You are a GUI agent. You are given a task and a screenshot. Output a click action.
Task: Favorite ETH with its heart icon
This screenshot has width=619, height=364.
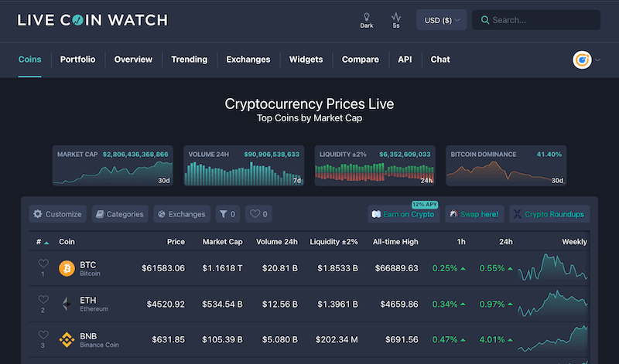[43, 299]
